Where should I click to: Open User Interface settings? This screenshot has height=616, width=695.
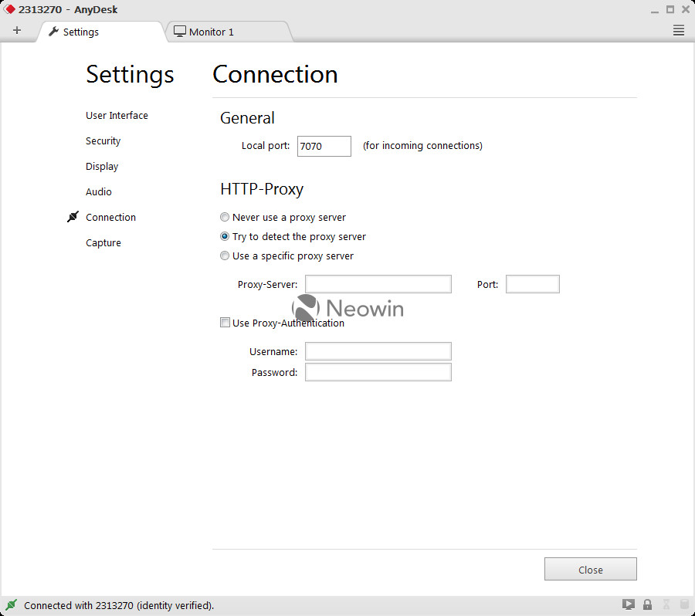coord(117,115)
